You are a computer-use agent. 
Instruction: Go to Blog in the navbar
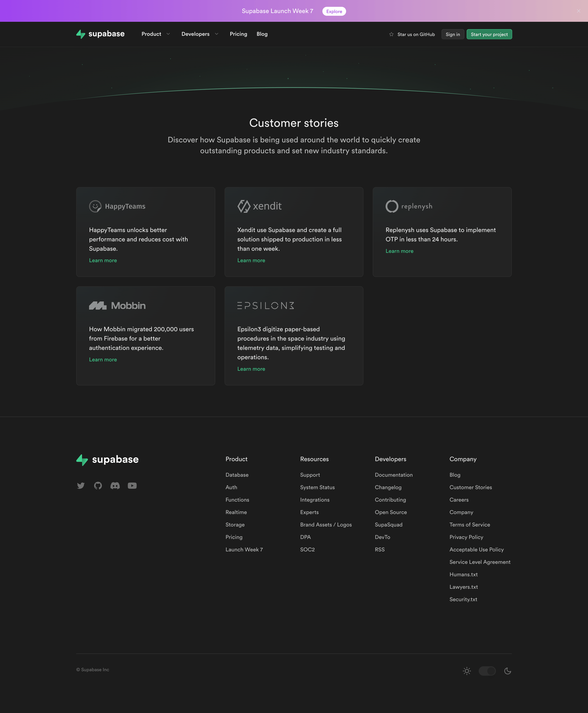tap(262, 34)
